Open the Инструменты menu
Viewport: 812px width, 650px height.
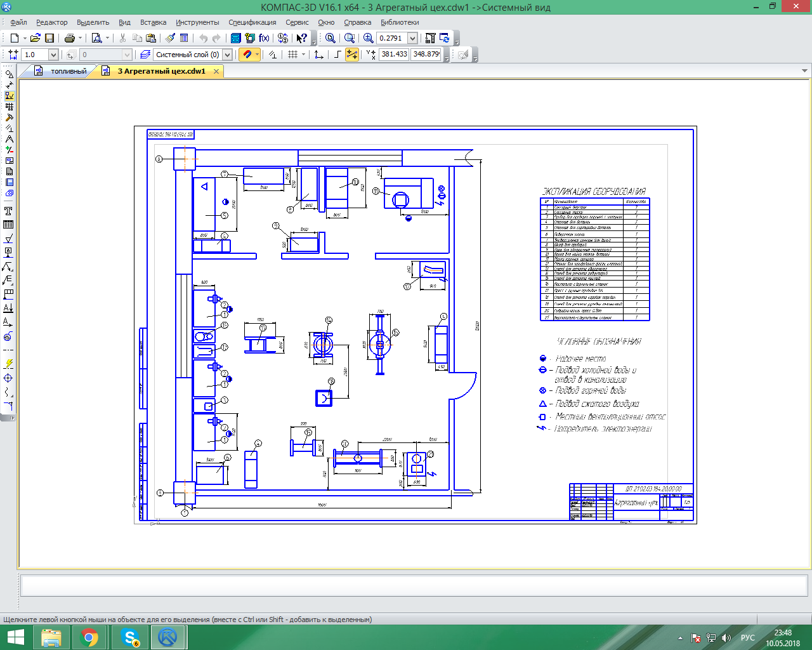tap(197, 22)
